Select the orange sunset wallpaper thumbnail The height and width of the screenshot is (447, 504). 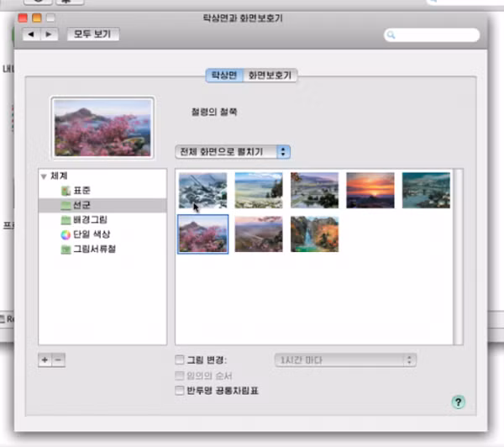370,190
